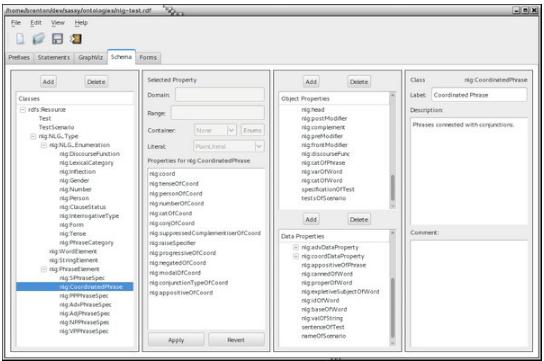Screen dimensions: 544x361
Task: Open the Literal dropdown
Action: point(229,146)
